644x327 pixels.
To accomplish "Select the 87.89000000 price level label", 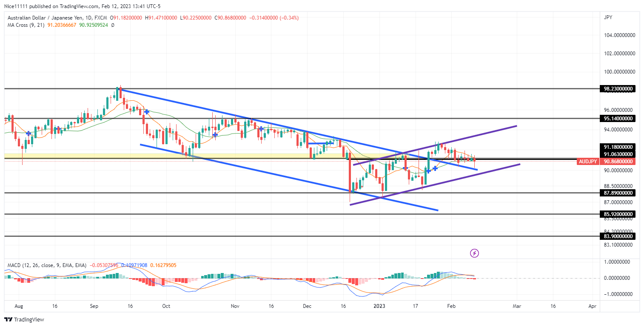I will point(618,193).
